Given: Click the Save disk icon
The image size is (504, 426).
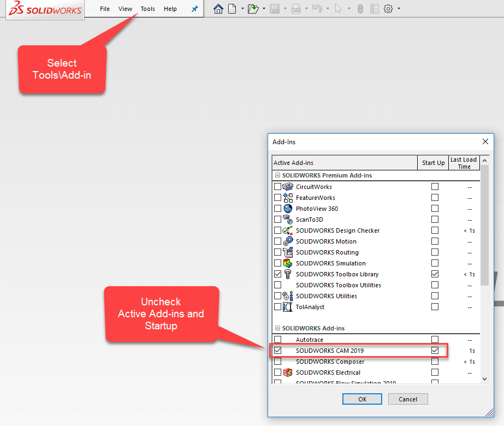Looking at the screenshot, I should coord(275,9).
